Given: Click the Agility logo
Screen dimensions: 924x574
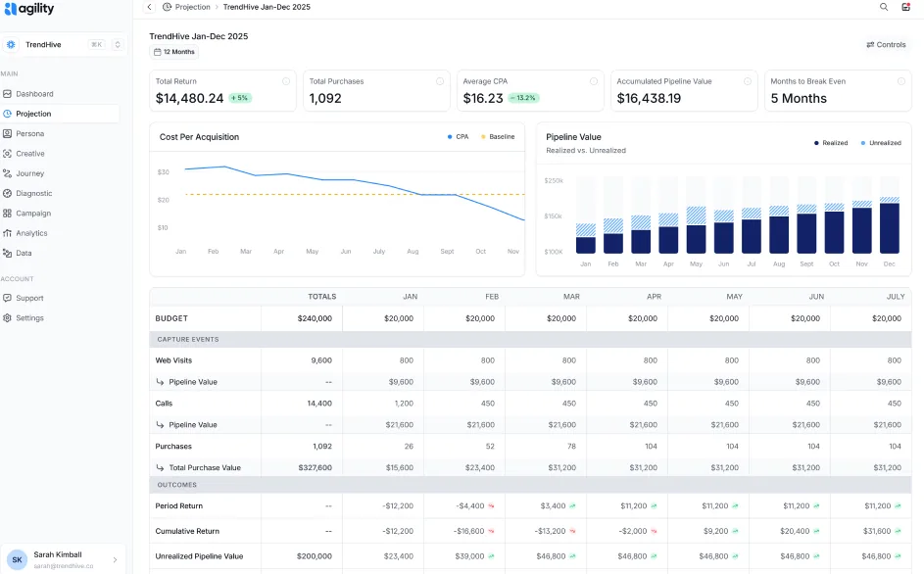Looking at the screenshot, I should (x=28, y=8).
